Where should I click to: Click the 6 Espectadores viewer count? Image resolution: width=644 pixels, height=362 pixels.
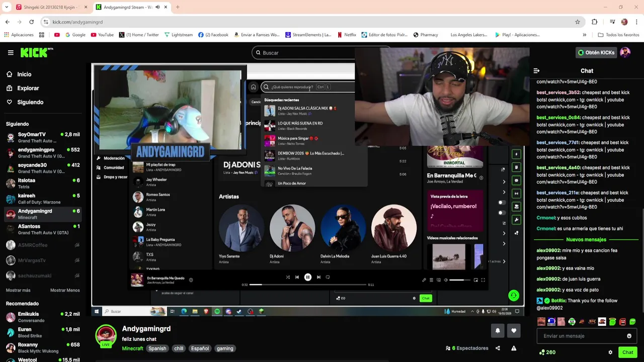coord(467,348)
